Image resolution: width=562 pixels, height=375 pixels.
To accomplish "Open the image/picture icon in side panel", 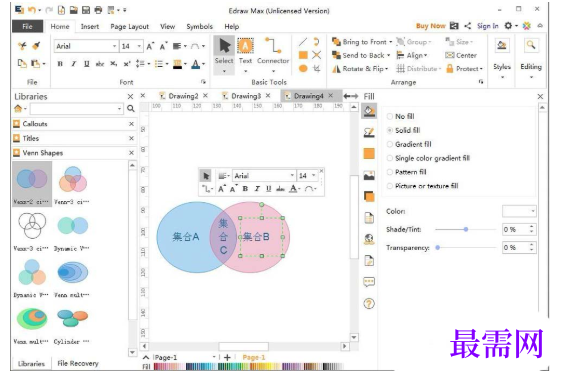I will click(x=369, y=176).
